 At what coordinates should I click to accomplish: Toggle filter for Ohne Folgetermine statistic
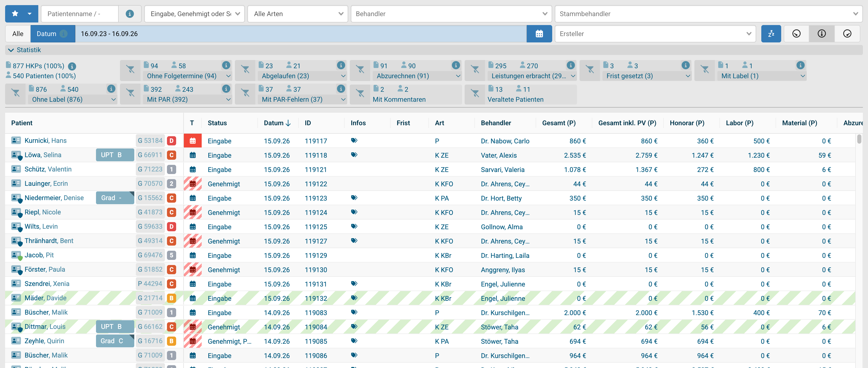tap(130, 70)
